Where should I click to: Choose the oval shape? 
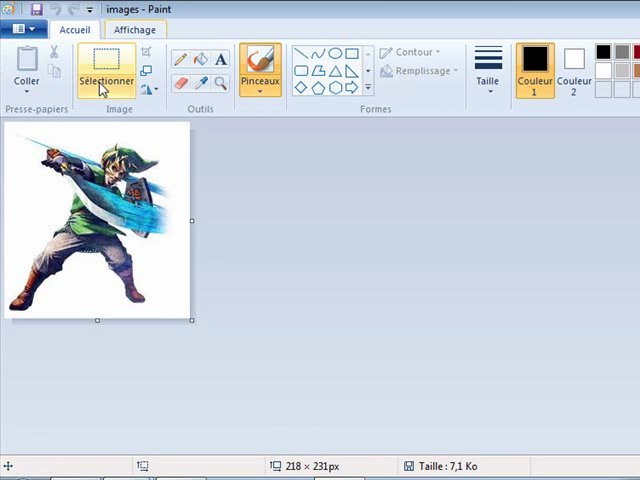(x=335, y=53)
